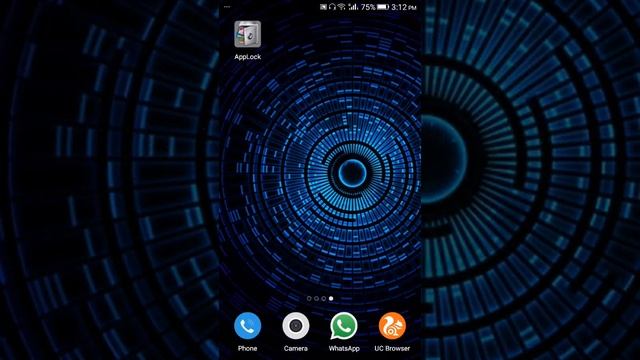Open WhatsApp from the dock
The image size is (640, 360).
coord(344,326)
